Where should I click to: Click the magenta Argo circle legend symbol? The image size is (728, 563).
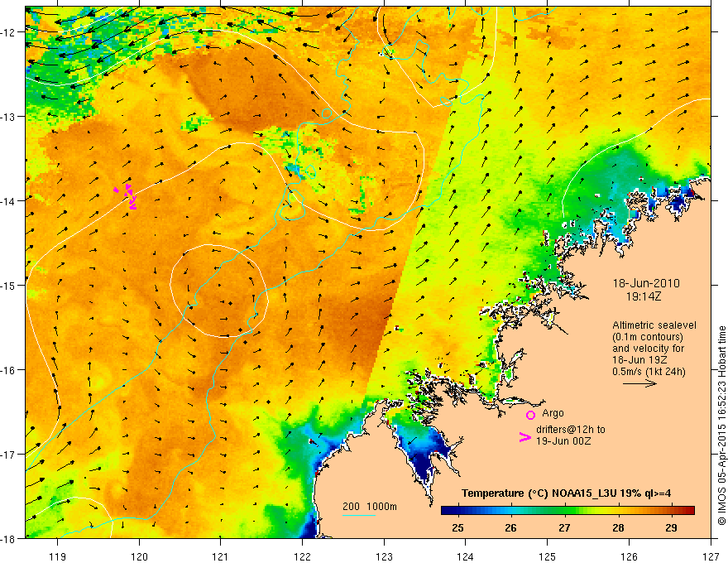[x=530, y=415]
